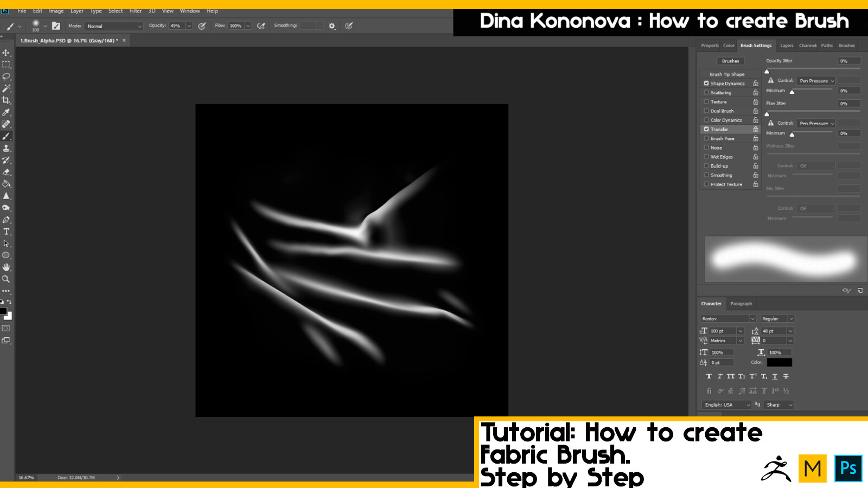Select Brush Tip Shape settings

[x=727, y=74]
